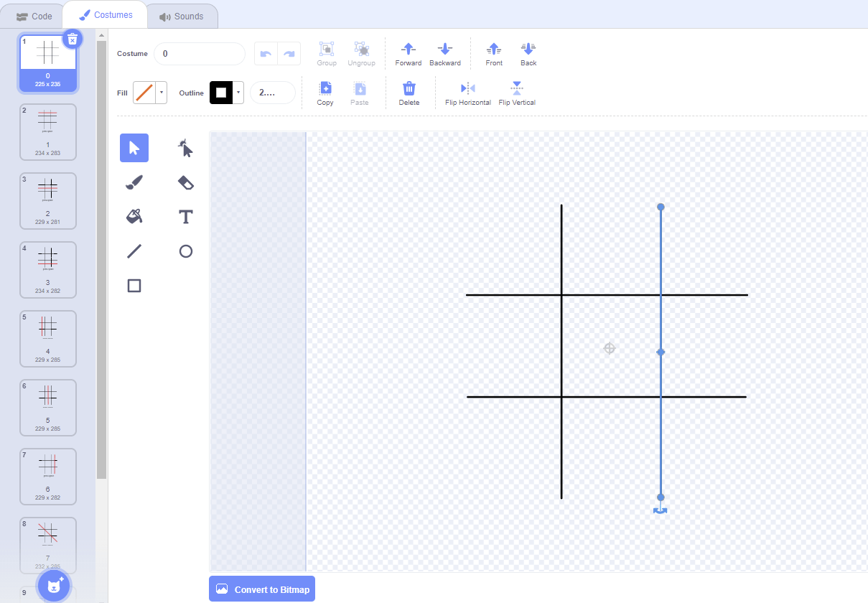Copy the selected line
The width and height of the screenshot is (868, 603).
click(325, 93)
